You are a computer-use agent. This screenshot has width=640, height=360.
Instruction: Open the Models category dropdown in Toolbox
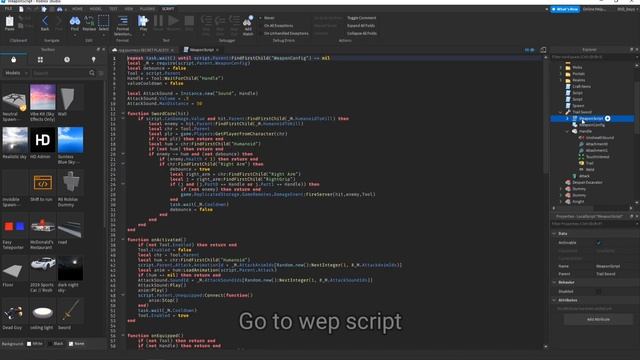[x=16, y=73]
